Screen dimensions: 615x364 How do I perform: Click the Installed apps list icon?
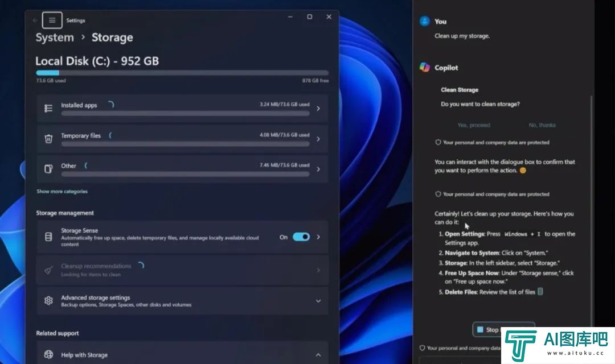48,108
